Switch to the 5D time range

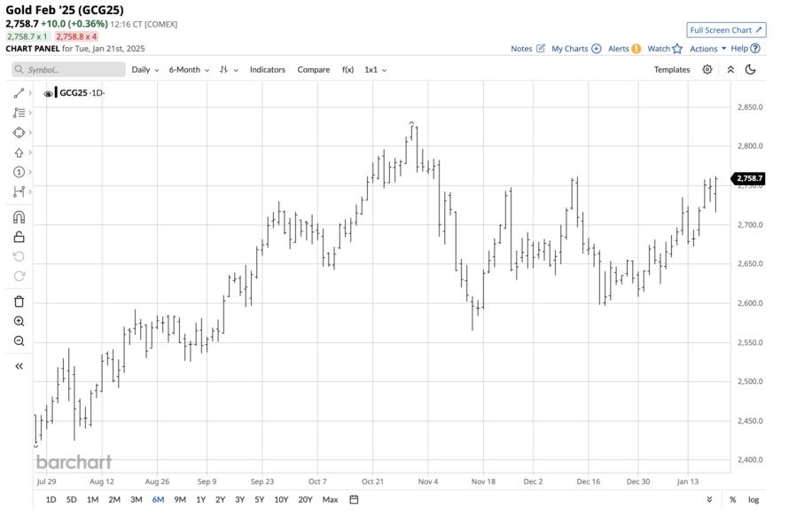71,499
